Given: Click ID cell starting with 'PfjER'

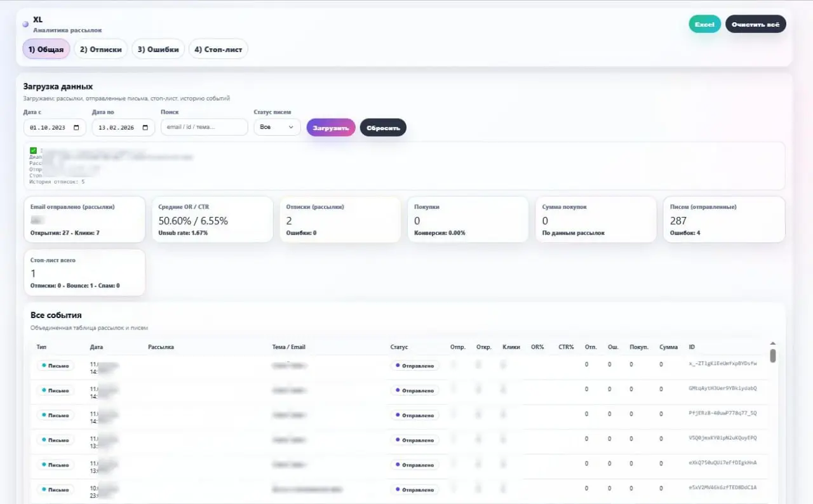Looking at the screenshot, I should tap(723, 413).
